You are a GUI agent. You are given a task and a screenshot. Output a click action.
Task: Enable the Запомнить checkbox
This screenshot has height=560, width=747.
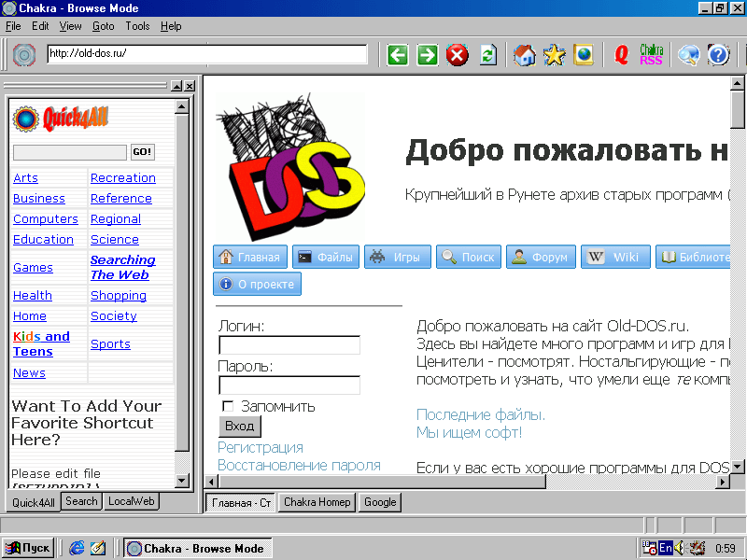228,406
